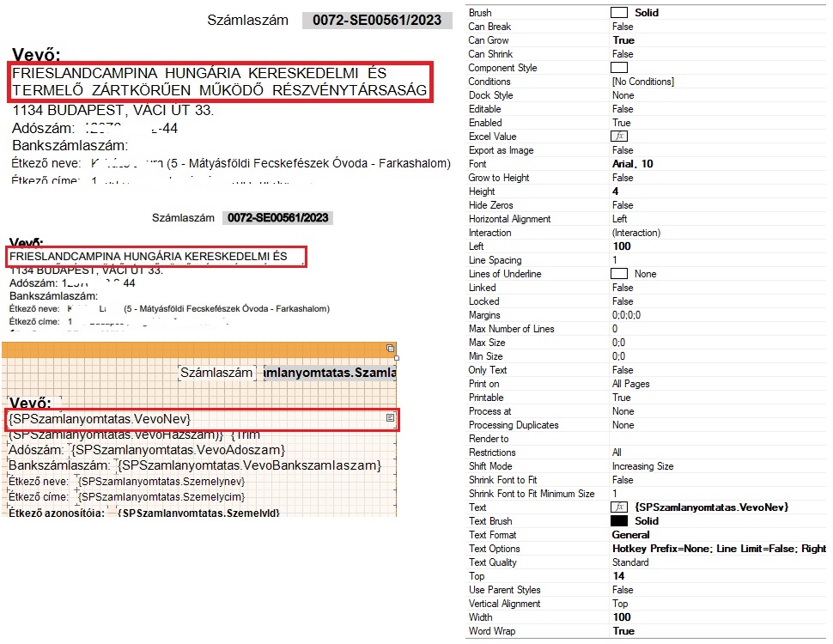This screenshot has width=833, height=644.
Task: Click the Shrink Font to Fit value
Action: pos(623,480)
